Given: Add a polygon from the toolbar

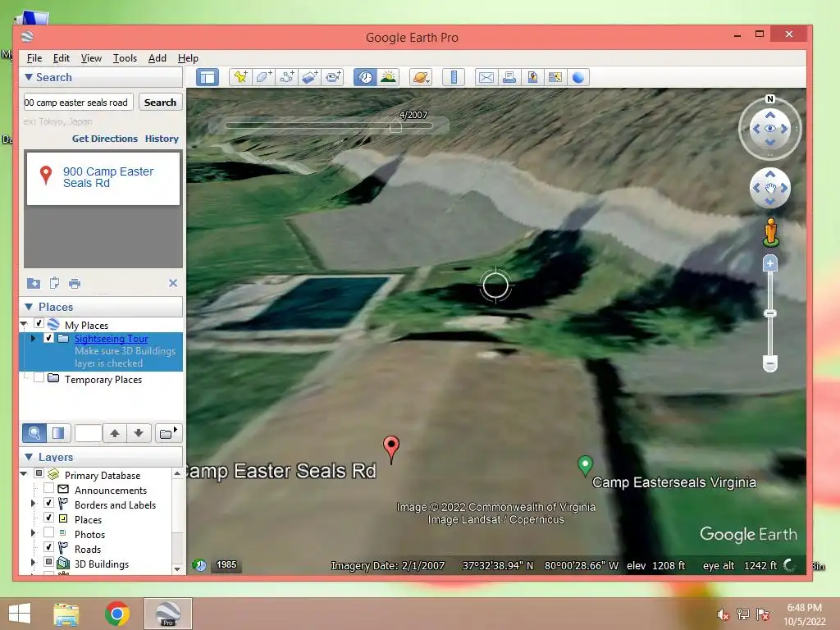Looking at the screenshot, I should 263,77.
